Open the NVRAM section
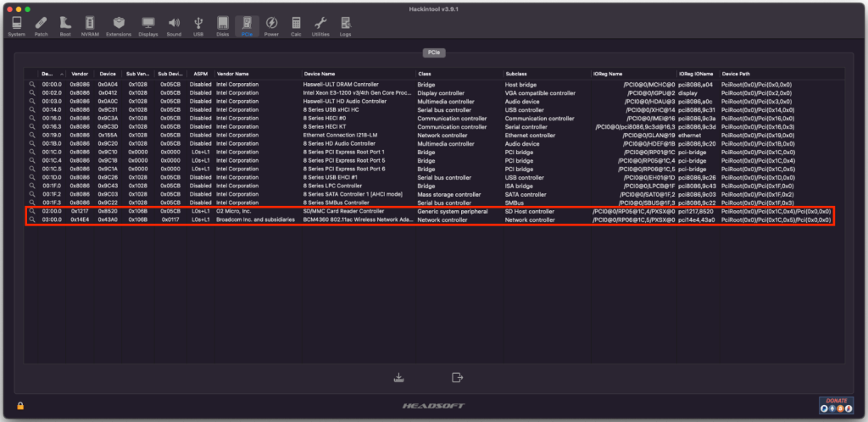The width and height of the screenshot is (868, 422). click(x=90, y=25)
